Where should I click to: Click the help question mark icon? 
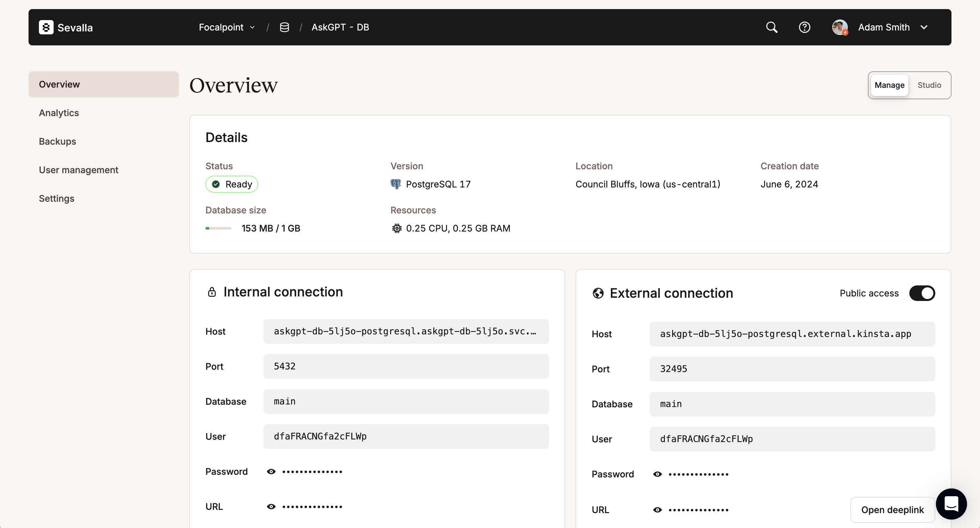click(804, 28)
